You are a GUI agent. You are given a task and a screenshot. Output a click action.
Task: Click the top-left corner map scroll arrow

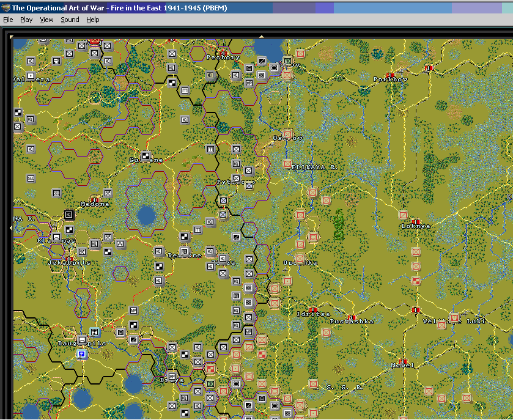[x=12, y=37]
